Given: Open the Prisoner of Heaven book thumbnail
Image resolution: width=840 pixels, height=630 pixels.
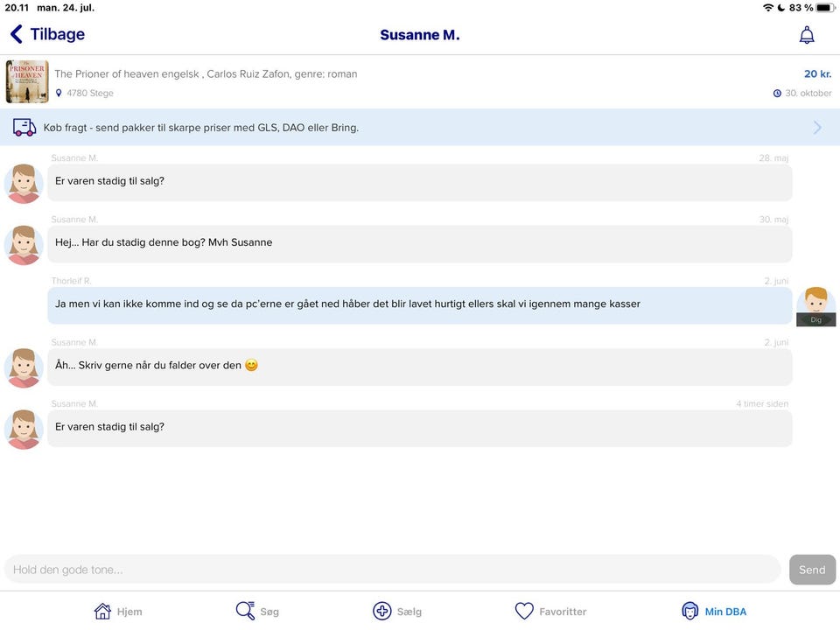Looking at the screenshot, I should click(x=27, y=81).
